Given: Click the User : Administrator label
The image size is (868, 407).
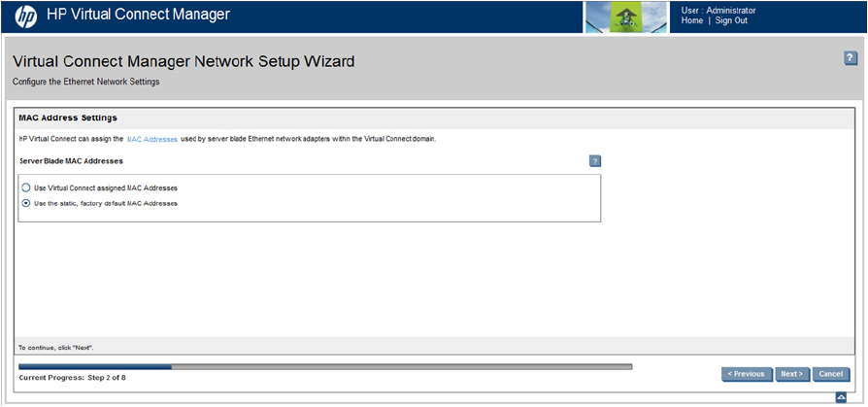Looking at the screenshot, I should pyautogui.click(x=718, y=10).
